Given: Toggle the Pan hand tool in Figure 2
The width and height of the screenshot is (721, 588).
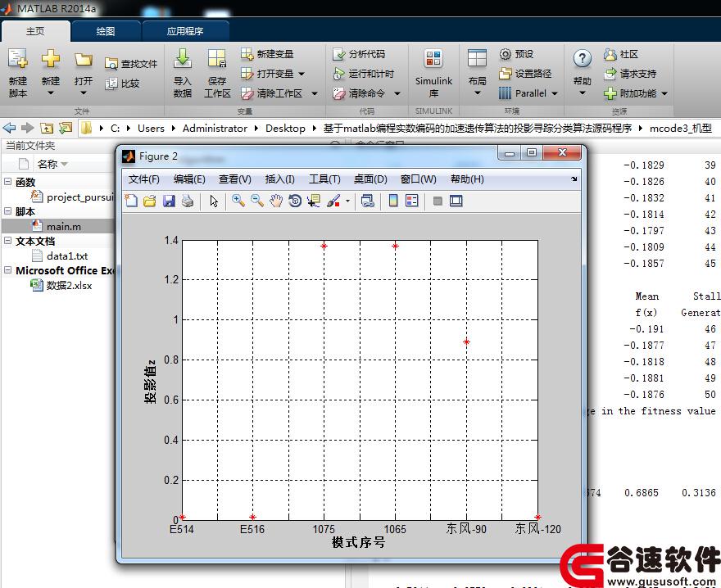Looking at the screenshot, I should tap(276, 201).
